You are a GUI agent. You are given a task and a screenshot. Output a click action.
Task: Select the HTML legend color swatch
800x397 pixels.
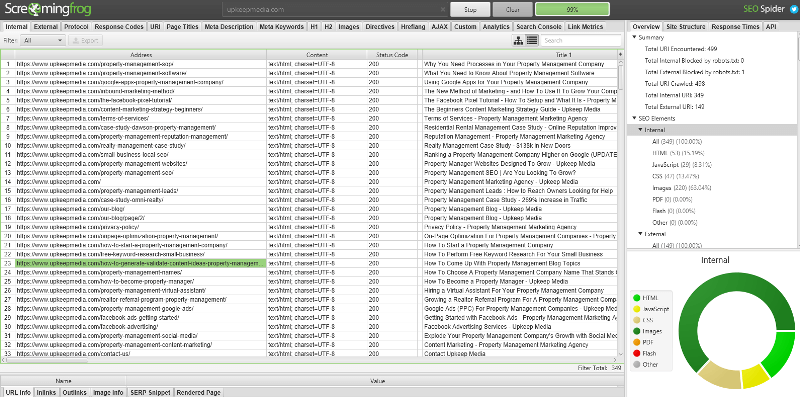(x=636, y=297)
